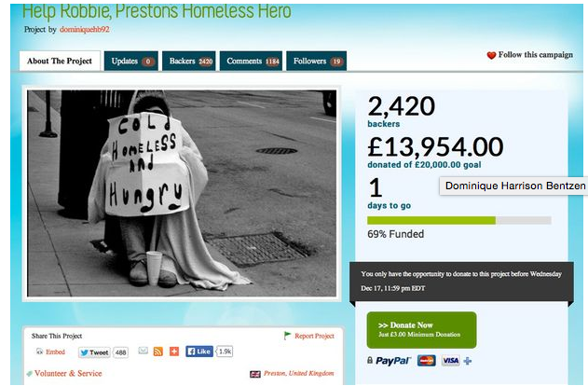Click the blue plus more-payments icon
The height and width of the screenshot is (386, 588).
click(x=467, y=361)
